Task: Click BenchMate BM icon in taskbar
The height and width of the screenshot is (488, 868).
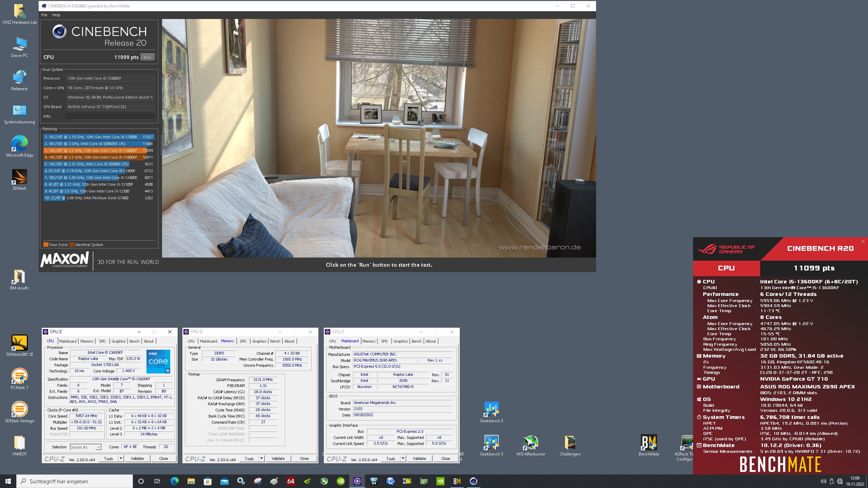Action: 457,481
